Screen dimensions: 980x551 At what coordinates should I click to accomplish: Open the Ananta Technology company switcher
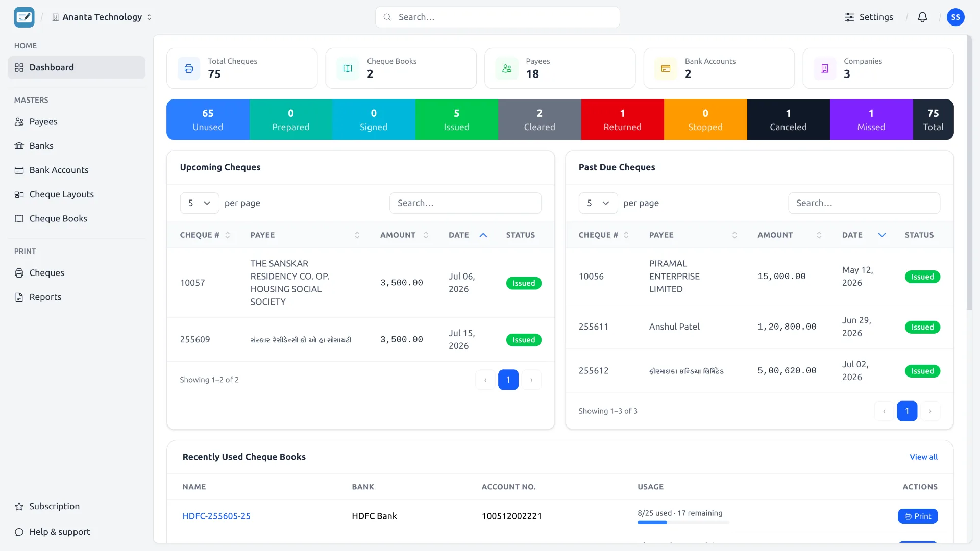coord(102,17)
